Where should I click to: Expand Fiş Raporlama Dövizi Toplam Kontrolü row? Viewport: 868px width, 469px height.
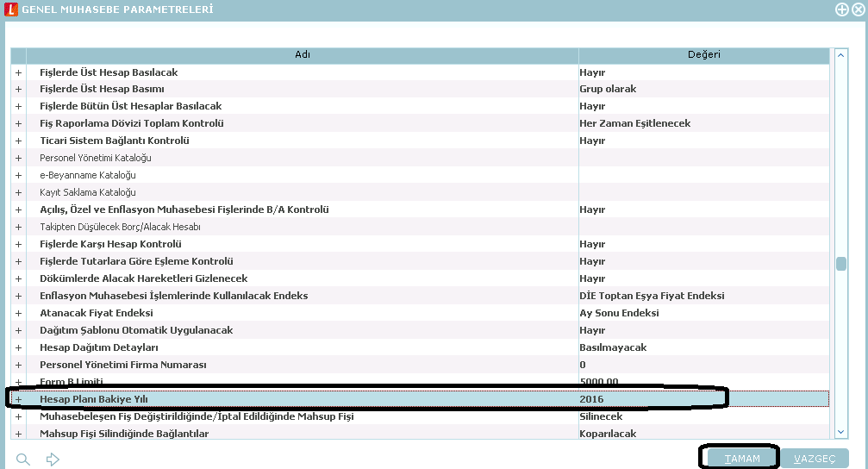(x=18, y=123)
